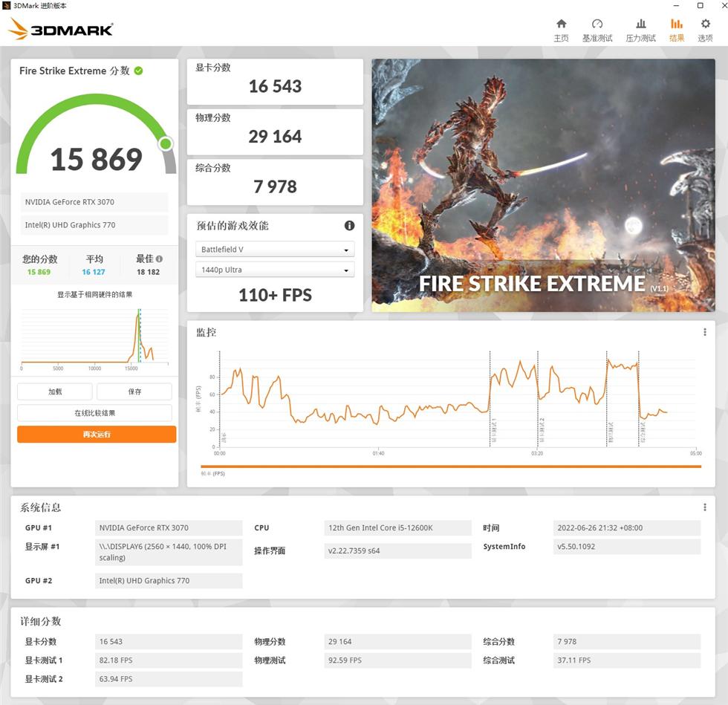Open the 选项 options tab
Image resolution: width=728 pixels, height=705 pixels.
pyautogui.click(x=705, y=30)
